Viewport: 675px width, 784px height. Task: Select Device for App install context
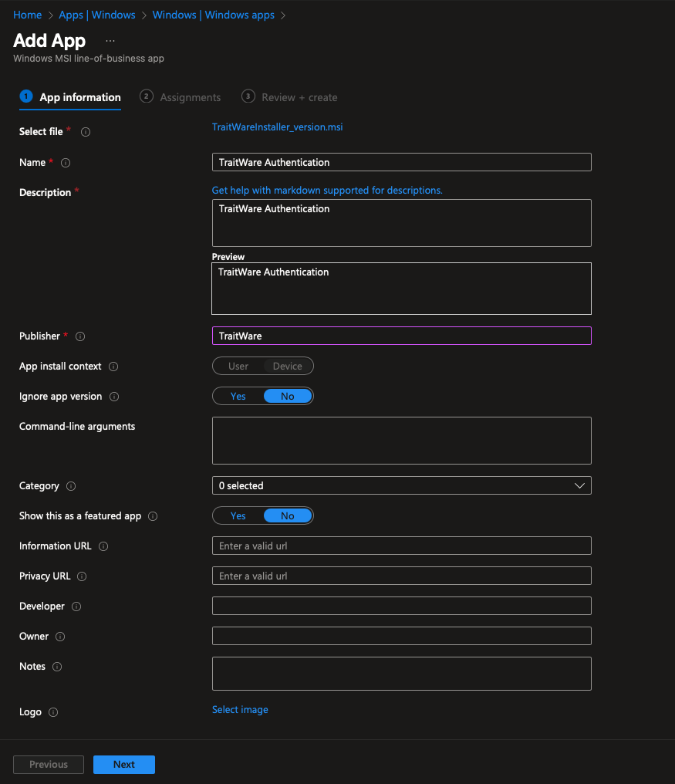click(x=287, y=366)
